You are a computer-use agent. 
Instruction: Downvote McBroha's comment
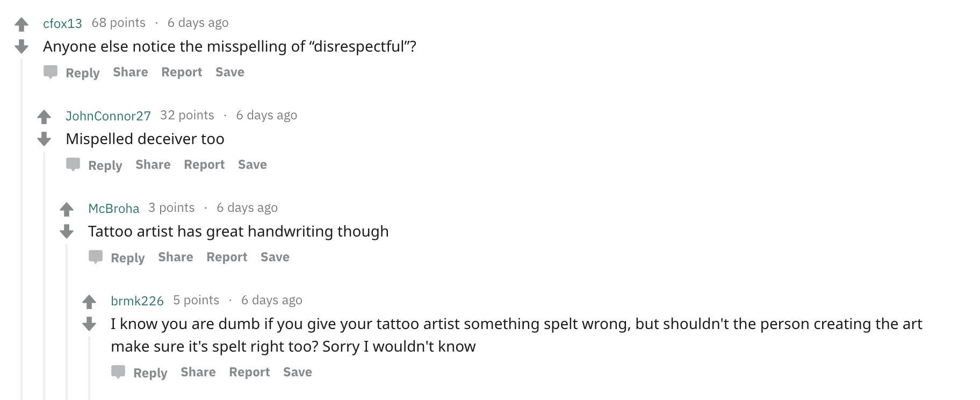pyautogui.click(x=67, y=232)
